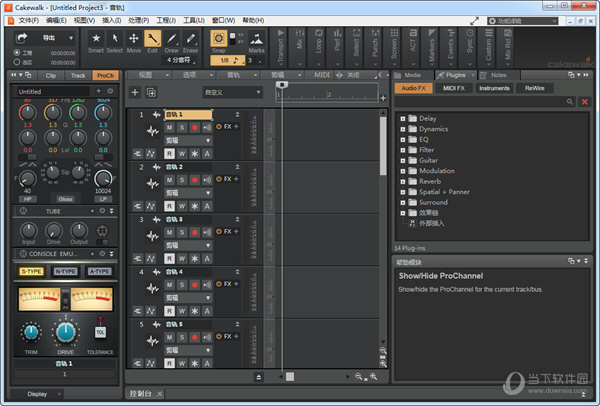Toggle full screen diagonal arrow icon
The height and width of the screenshot is (406, 600).
(474, 21)
